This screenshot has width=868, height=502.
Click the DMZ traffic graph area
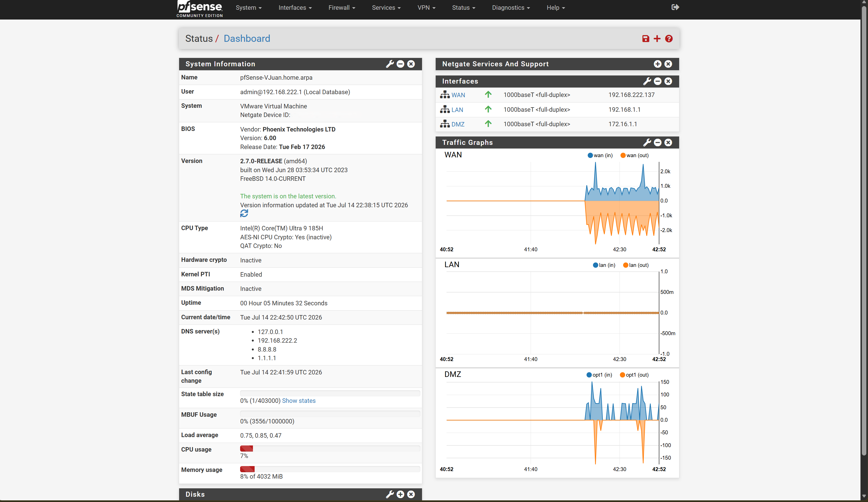tap(552, 423)
